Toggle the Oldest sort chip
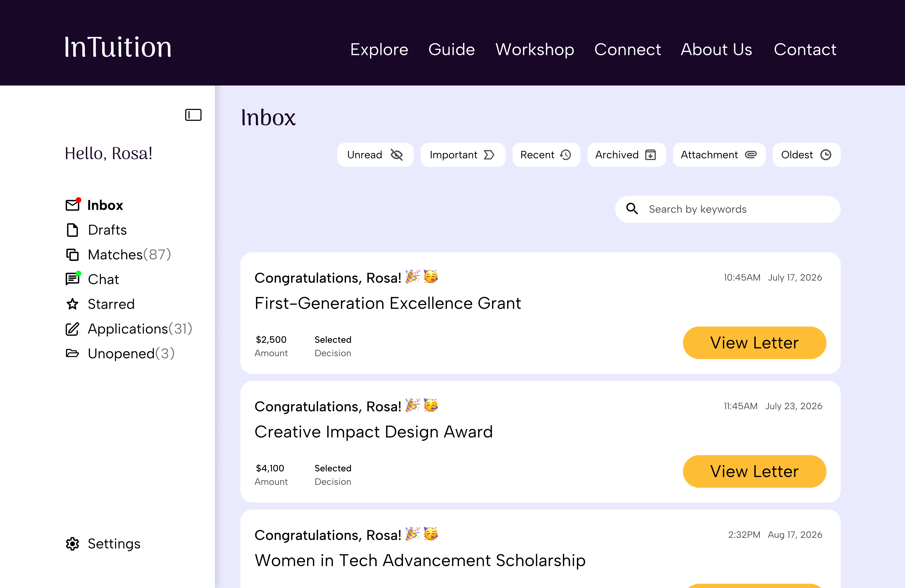The height and width of the screenshot is (588, 905). pyautogui.click(x=807, y=155)
